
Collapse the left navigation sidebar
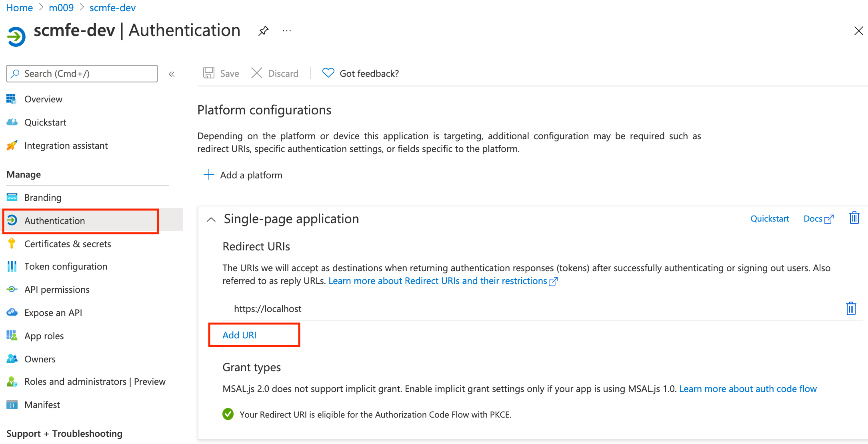pyautogui.click(x=172, y=74)
